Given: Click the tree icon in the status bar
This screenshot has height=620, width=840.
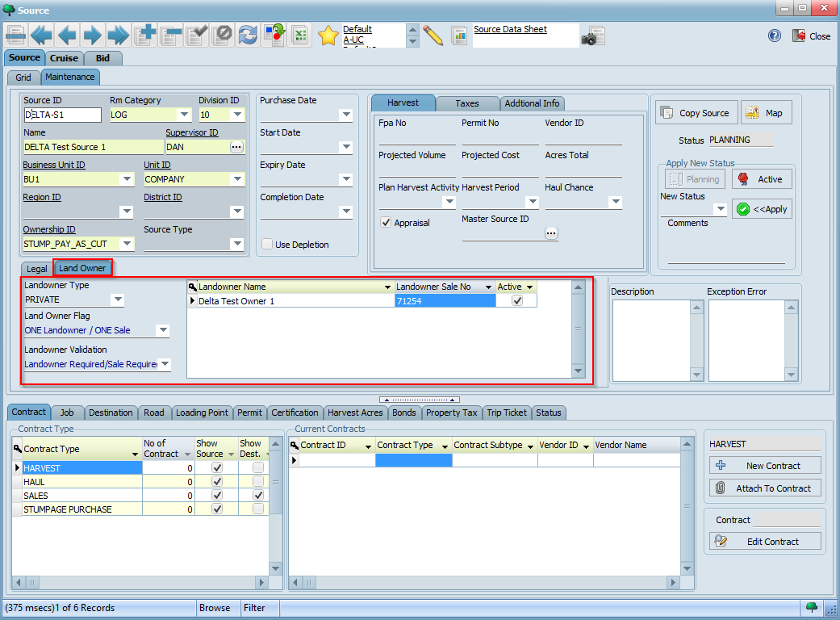Looking at the screenshot, I should click(x=812, y=607).
